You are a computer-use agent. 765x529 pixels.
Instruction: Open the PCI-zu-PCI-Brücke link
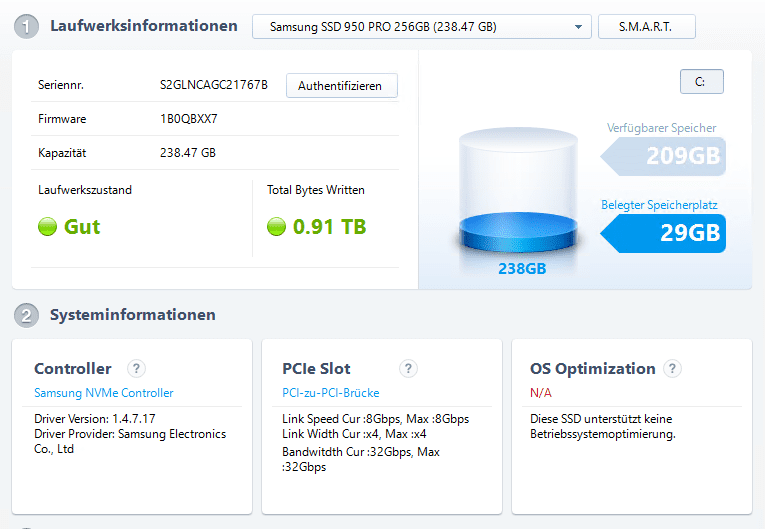330,393
